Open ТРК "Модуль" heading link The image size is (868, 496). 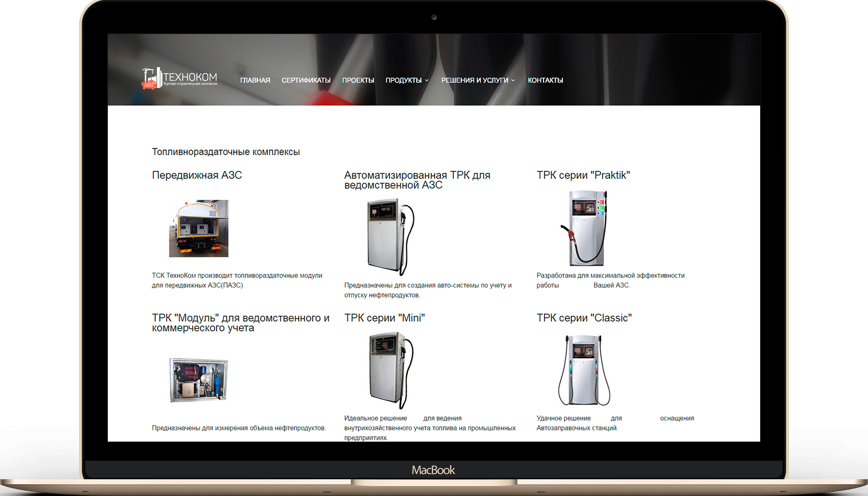pos(241,323)
